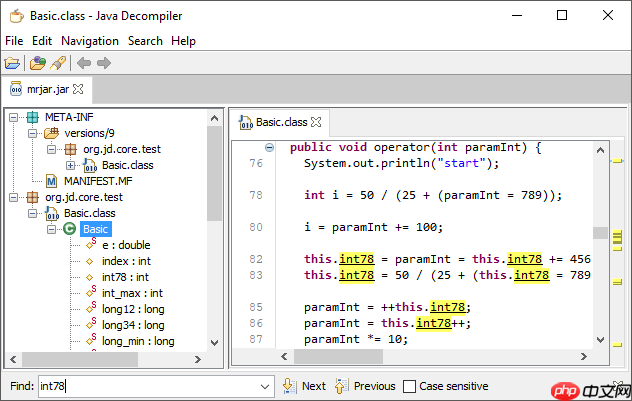This screenshot has width=632, height=401.
Task: Click the Forward navigation arrow
Action: [104, 63]
